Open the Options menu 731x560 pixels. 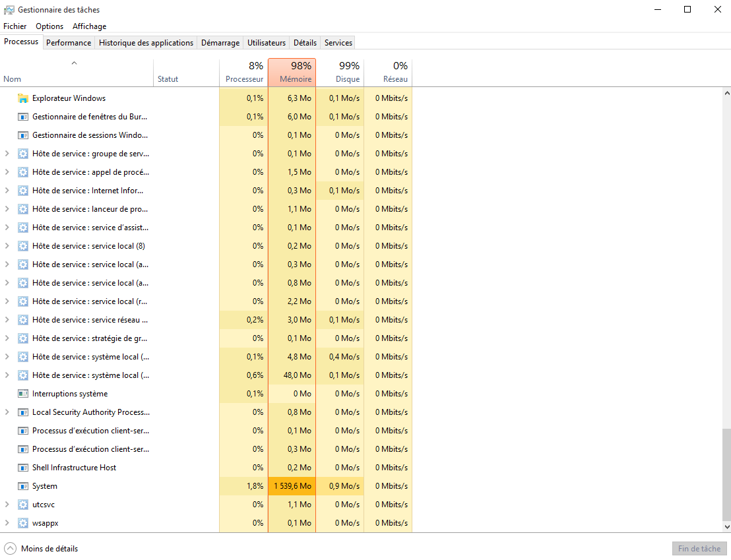[x=49, y=26]
